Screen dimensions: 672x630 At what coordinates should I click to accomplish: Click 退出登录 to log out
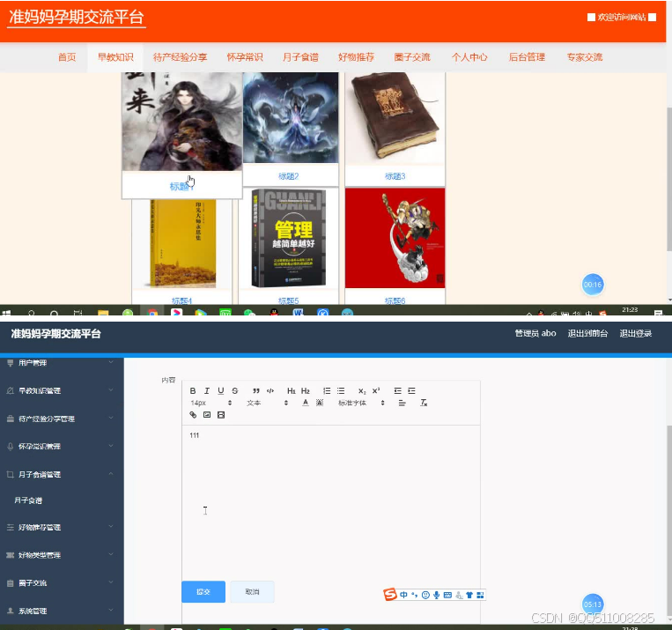(x=636, y=333)
